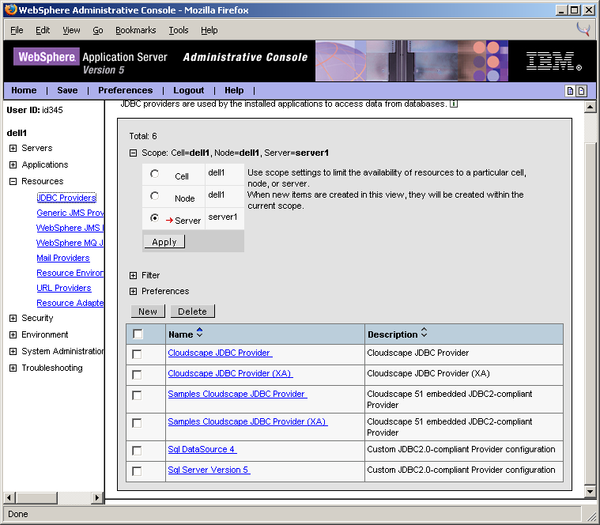Viewport: 600px width, 525px height.
Task: Sort the table by the Description column arrows
Action: 424,333
